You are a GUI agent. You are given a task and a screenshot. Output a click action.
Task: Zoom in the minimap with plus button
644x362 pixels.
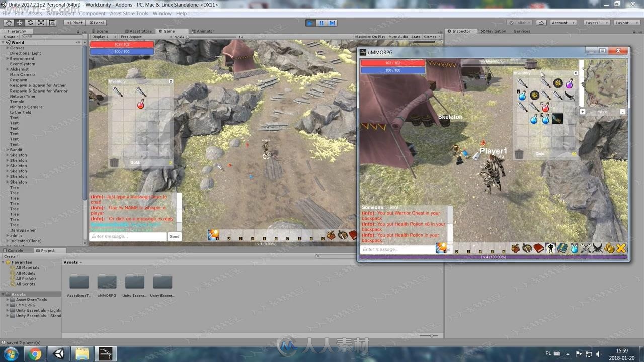(x=583, y=112)
